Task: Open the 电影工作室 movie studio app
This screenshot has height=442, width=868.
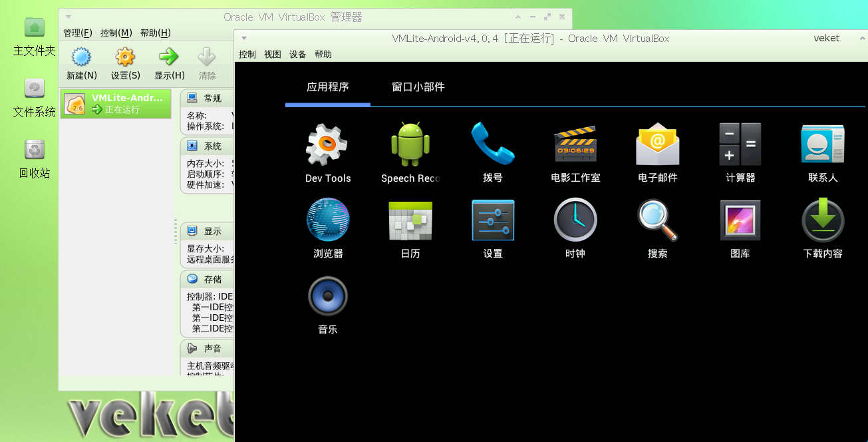Action: coord(575,152)
